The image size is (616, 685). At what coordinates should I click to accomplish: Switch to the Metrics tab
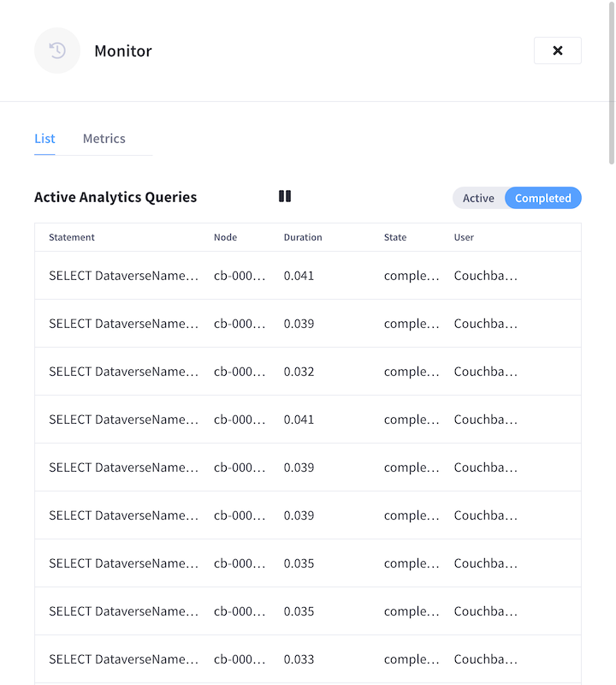click(104, 138)
